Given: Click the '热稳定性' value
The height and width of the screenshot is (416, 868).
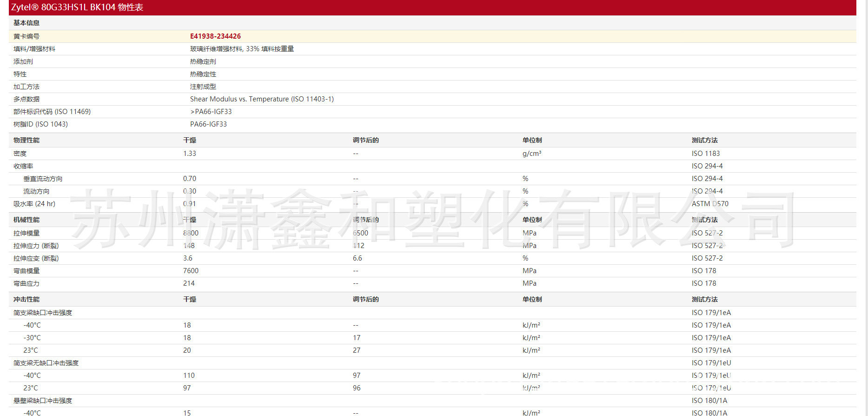Looking at the screenshot, I should click(x=203, y=74).
